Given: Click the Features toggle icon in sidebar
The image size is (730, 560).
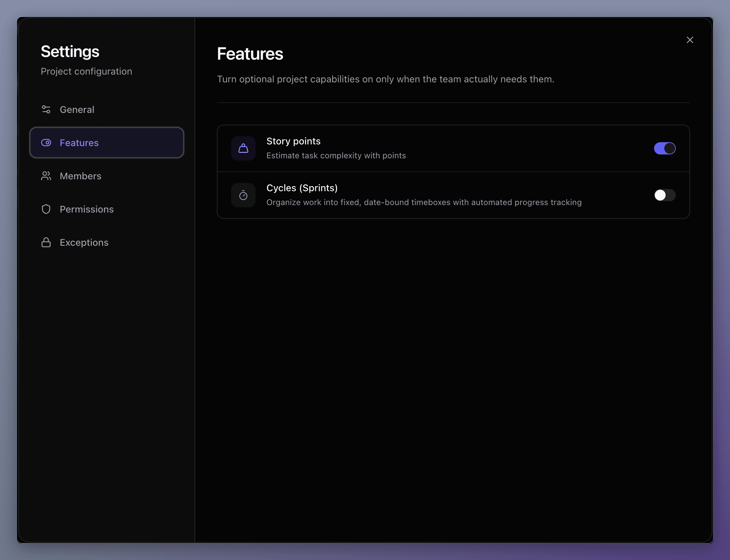Looking at the screenshot, I should tap(46, 143).
